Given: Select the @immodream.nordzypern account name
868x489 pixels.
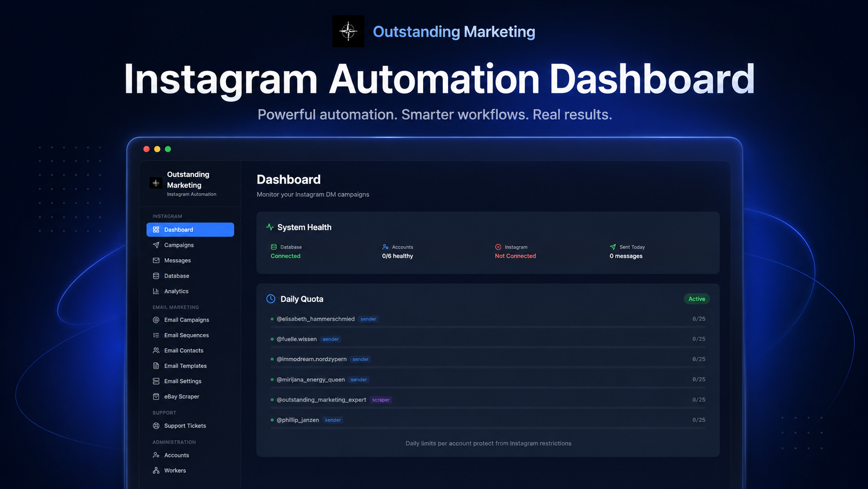Looking at the screenshot, I should (x=311, y=359).
